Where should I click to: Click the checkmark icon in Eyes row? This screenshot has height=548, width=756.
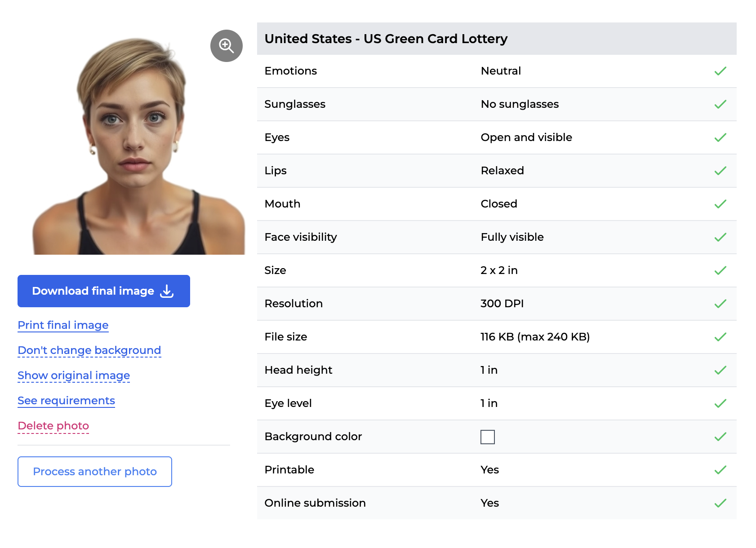coord(720,137)
